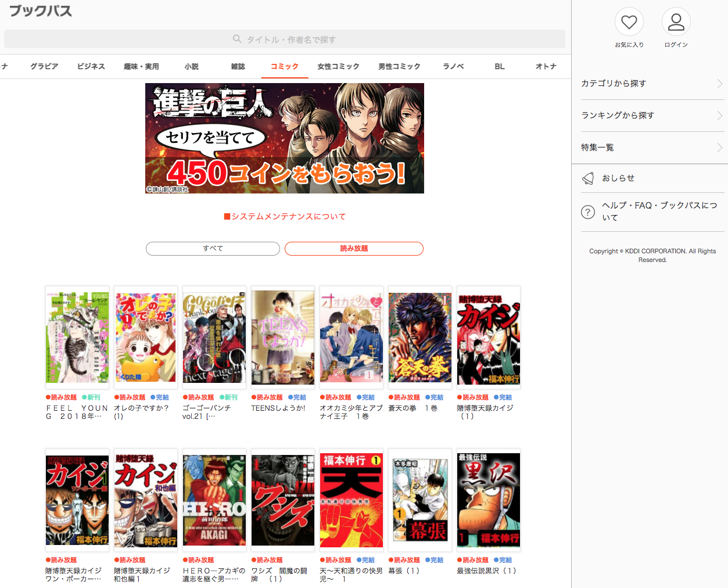Select the search magnifier icon
This screenshot has width=728, height=588.
pos(237,39)
